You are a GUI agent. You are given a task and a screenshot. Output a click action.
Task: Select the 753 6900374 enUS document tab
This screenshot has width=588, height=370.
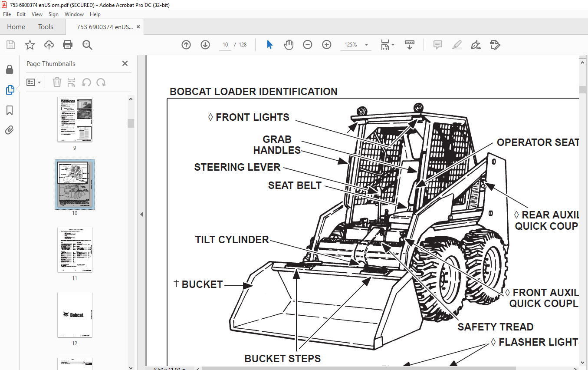tap(104, 27)
